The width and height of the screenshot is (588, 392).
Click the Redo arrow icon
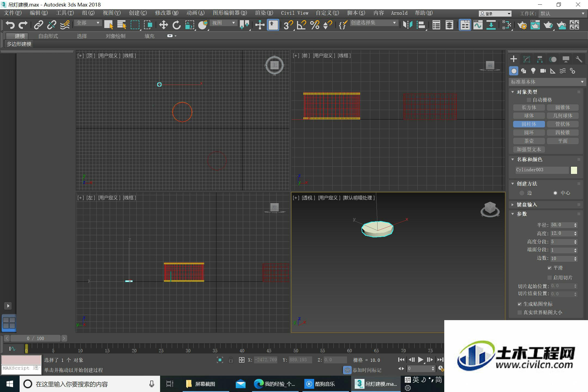pyautogui.click(x=23, y=25)
